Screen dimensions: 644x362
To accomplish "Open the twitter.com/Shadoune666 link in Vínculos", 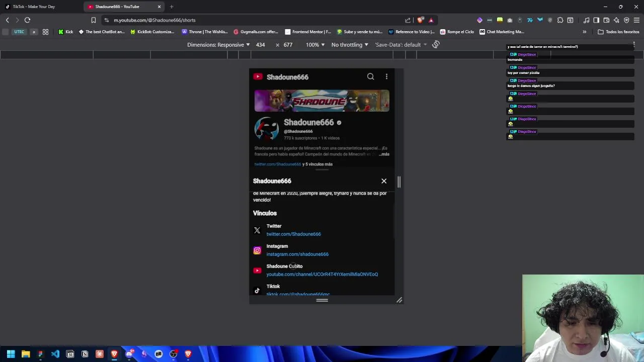I will point(293,234).
